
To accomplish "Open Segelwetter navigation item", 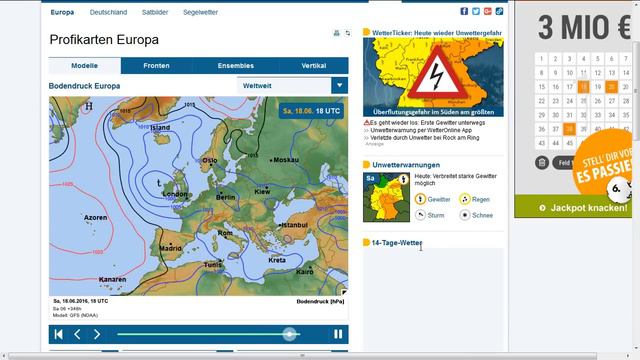I will tap(200, 12).
